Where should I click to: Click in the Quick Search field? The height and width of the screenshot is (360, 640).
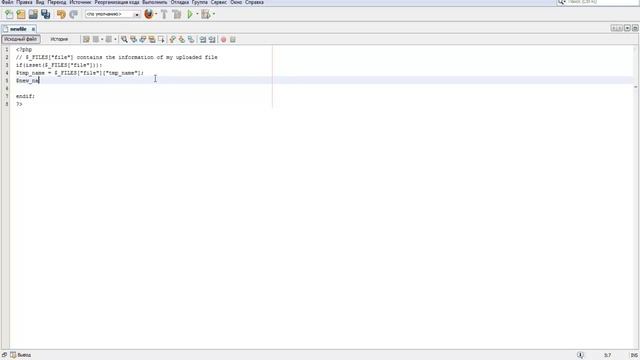(x=602, y=2)
